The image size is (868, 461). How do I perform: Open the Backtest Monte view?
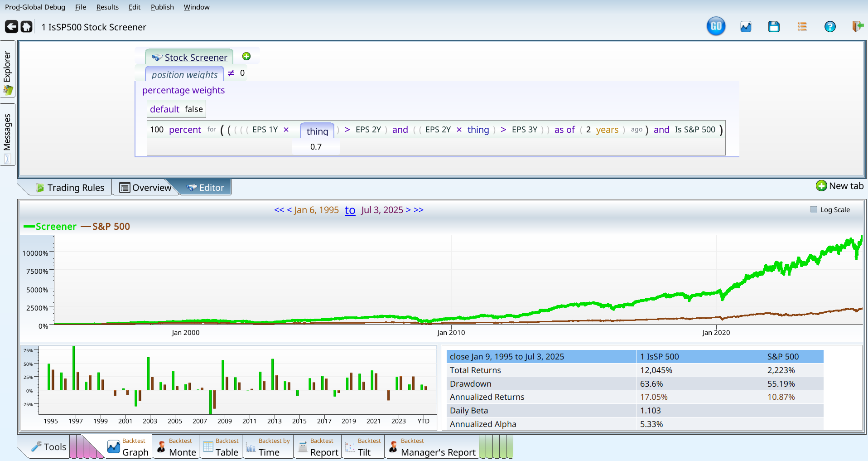[176, 447]
